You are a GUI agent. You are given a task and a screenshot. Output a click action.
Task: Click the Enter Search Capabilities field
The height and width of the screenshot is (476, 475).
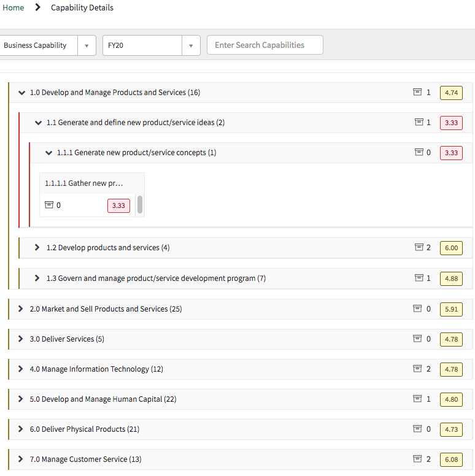[x=265, y=45]
